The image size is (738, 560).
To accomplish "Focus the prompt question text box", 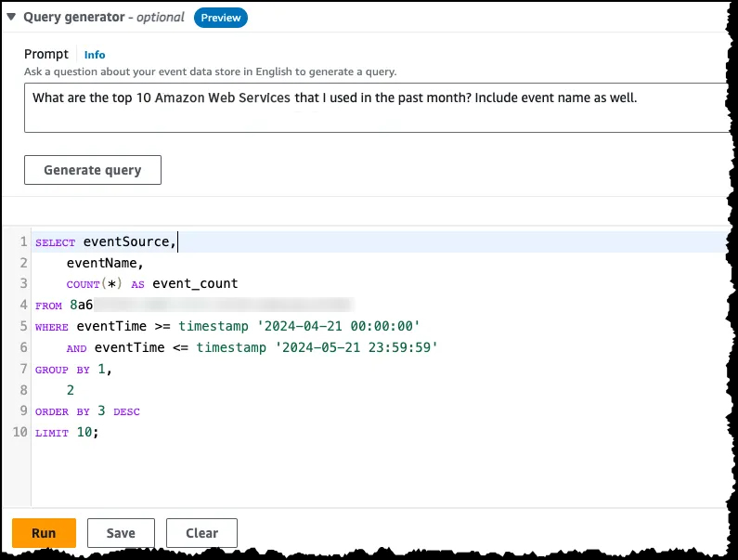I will (377, 108).
